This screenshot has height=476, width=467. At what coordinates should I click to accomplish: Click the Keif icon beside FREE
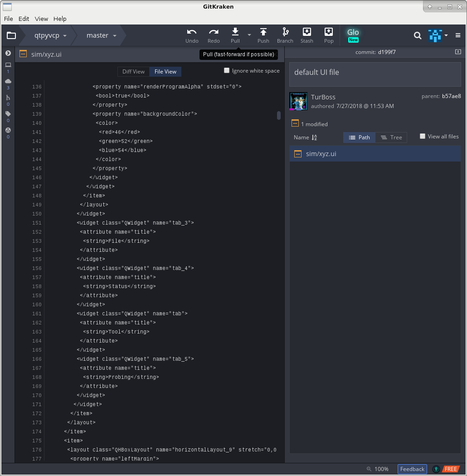tap(436, 469)
